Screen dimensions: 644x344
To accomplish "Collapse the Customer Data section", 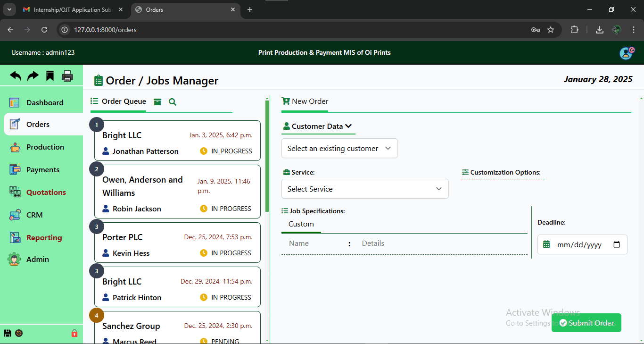I will point(317,126).
